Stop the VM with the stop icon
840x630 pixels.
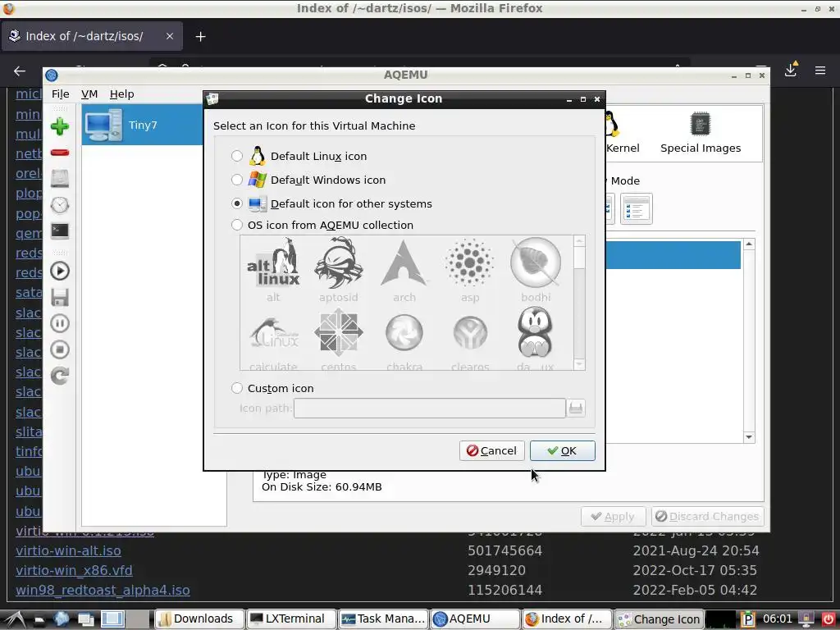point(59,349)
